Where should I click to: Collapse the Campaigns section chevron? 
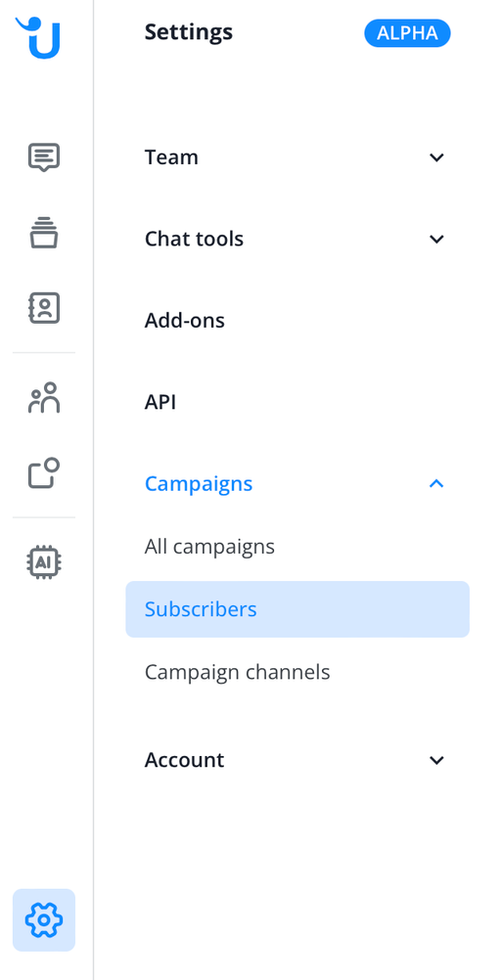(436, 483)
